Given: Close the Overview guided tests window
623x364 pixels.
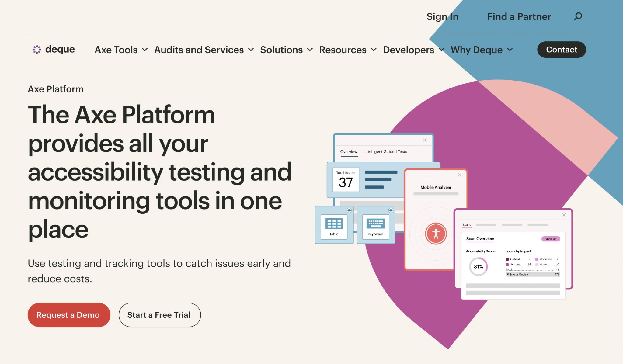Looking at the screenshot, I should (x=425, y=140).
